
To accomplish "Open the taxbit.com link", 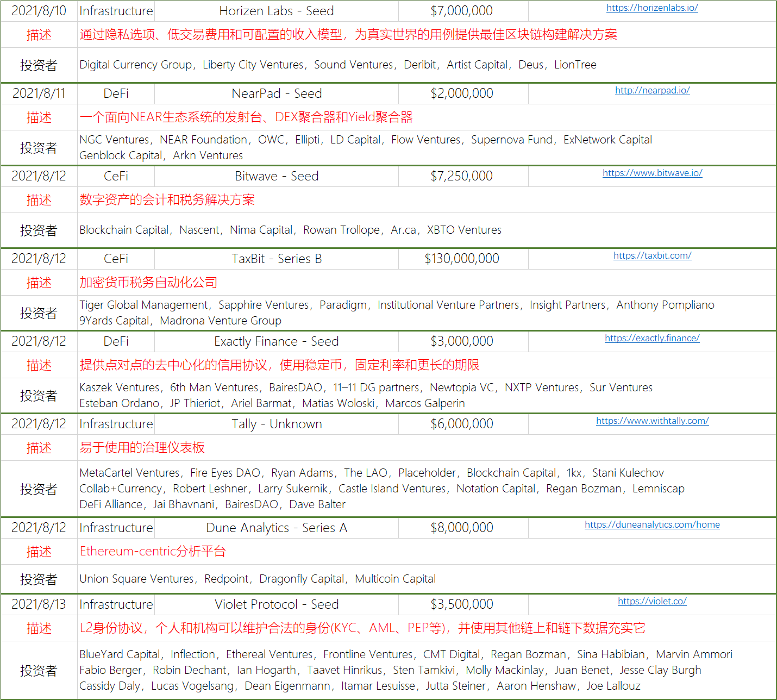I will 652,255.
